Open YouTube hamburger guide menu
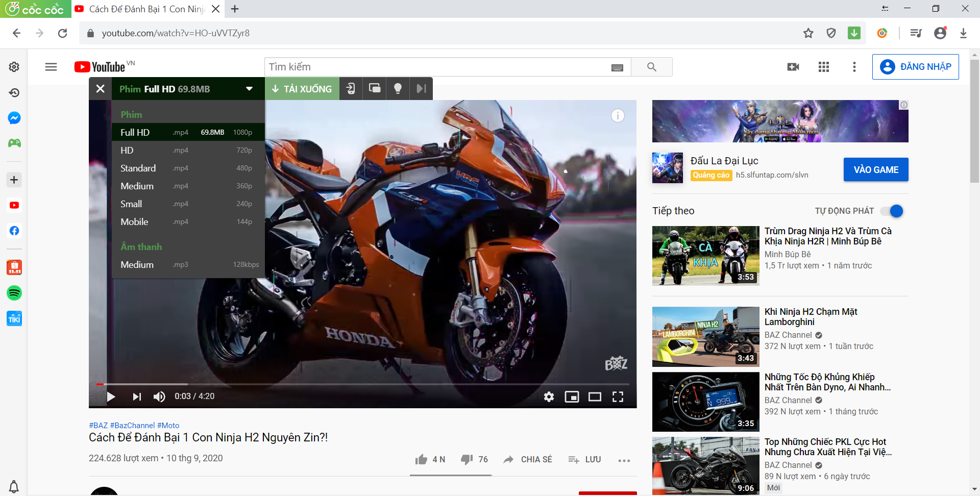The width and height of the screenshot is (980, 496). (51, 67)
